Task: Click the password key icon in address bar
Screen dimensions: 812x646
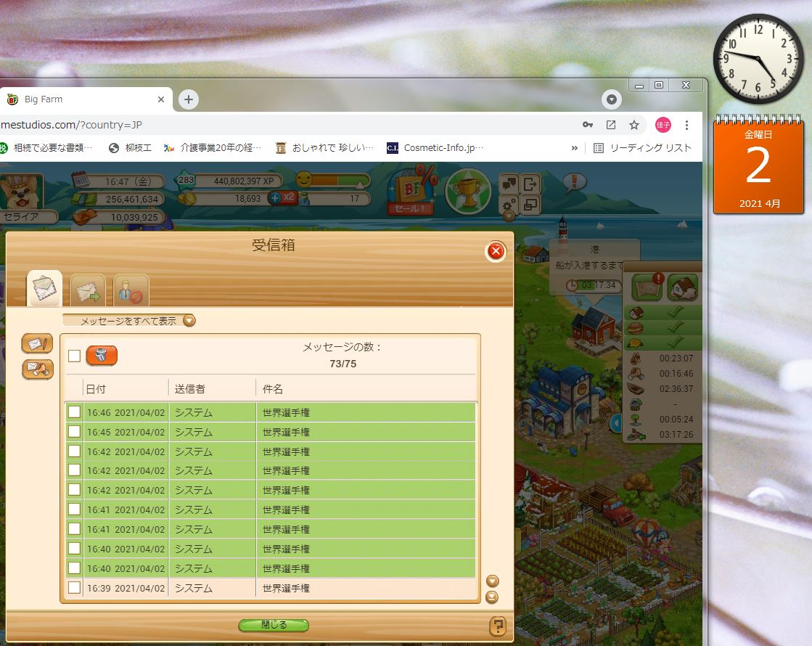Action: click(588, 125)
